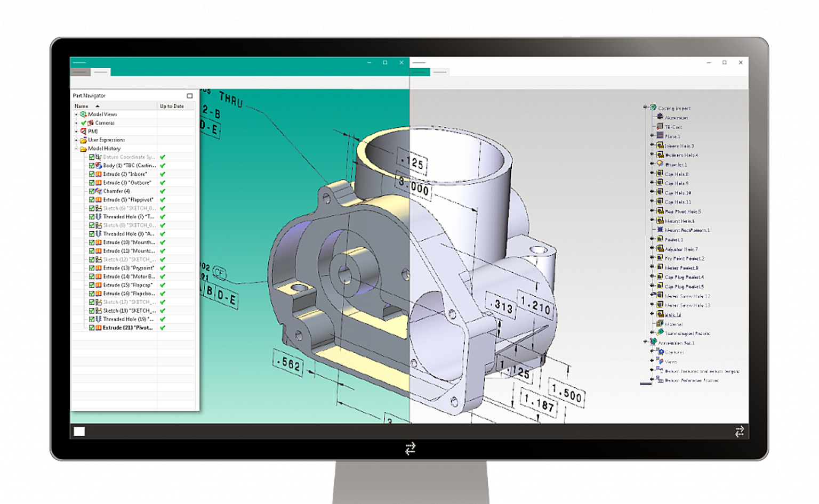The width and height of the screenshot is (819, 504).
Task: Toggle the checkbox for Extrude (2) "Inbore"
Action: (92, 174)
